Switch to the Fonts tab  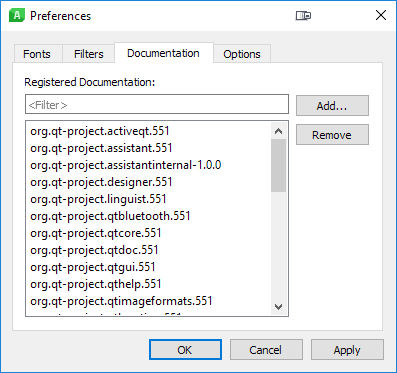37,54
